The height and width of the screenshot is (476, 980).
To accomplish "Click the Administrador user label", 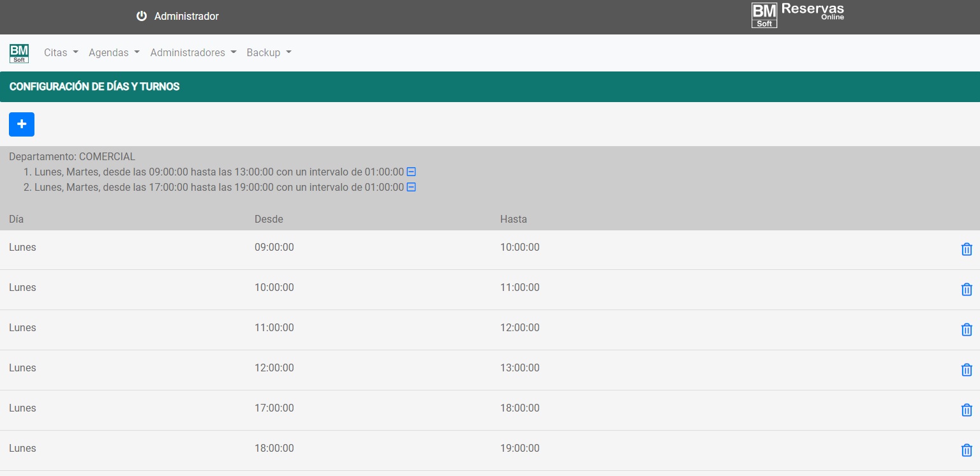I will coord(186,16).
